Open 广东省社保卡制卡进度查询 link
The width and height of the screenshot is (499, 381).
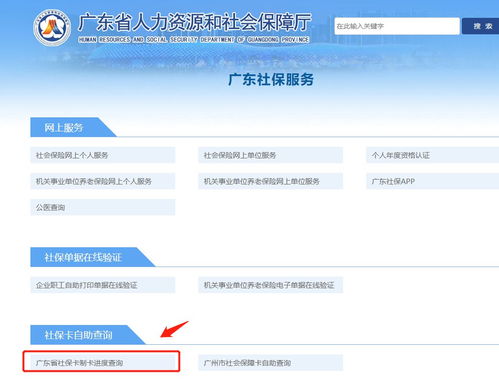pyautogui.click(x=103, y=363)
